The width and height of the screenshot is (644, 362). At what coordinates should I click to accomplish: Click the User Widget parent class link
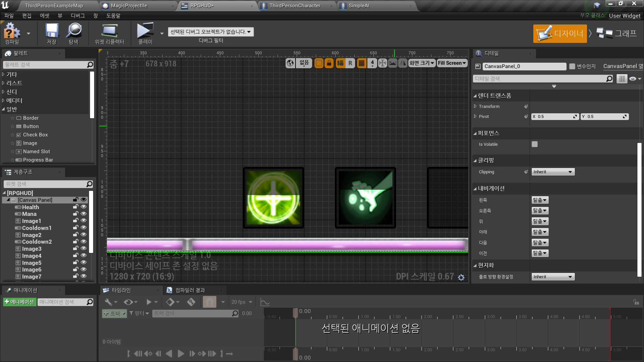(x=625, y=16)
